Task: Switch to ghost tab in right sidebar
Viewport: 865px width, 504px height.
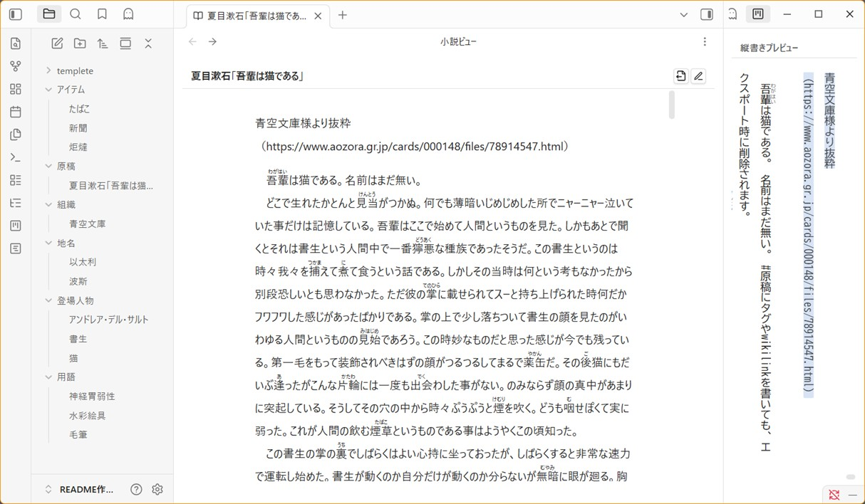Action: 732,14
